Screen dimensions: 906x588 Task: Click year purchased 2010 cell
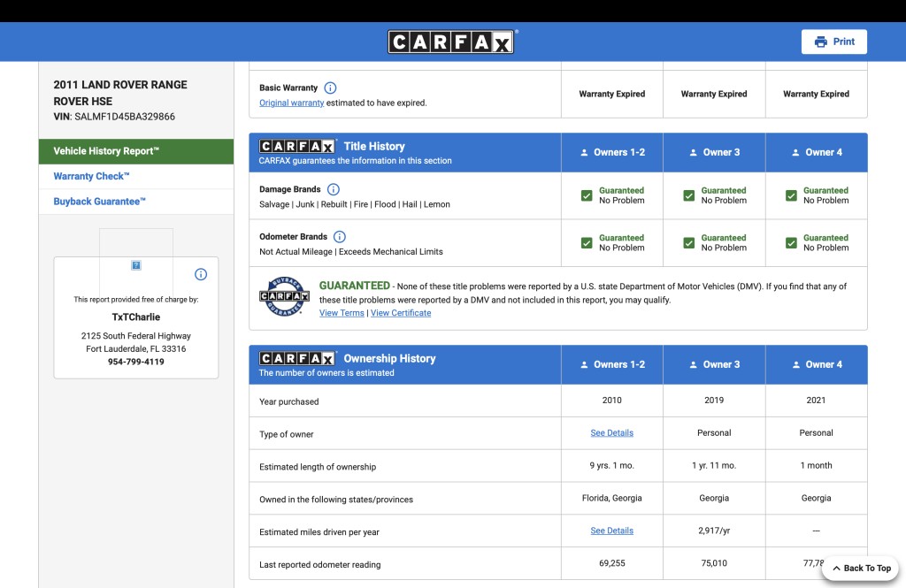(x=612, y=401)
